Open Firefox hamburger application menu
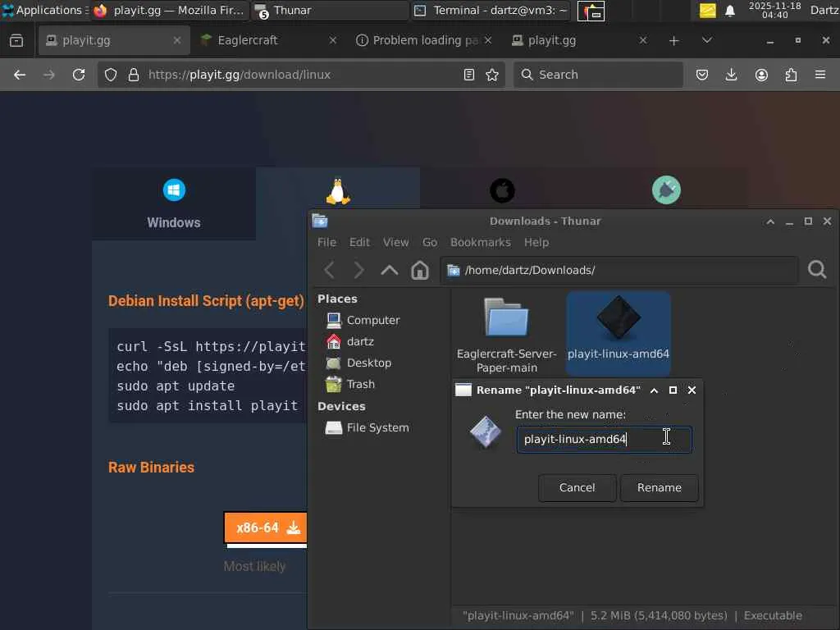The width and height of the screenshot is (840, 630). point(820,75)
